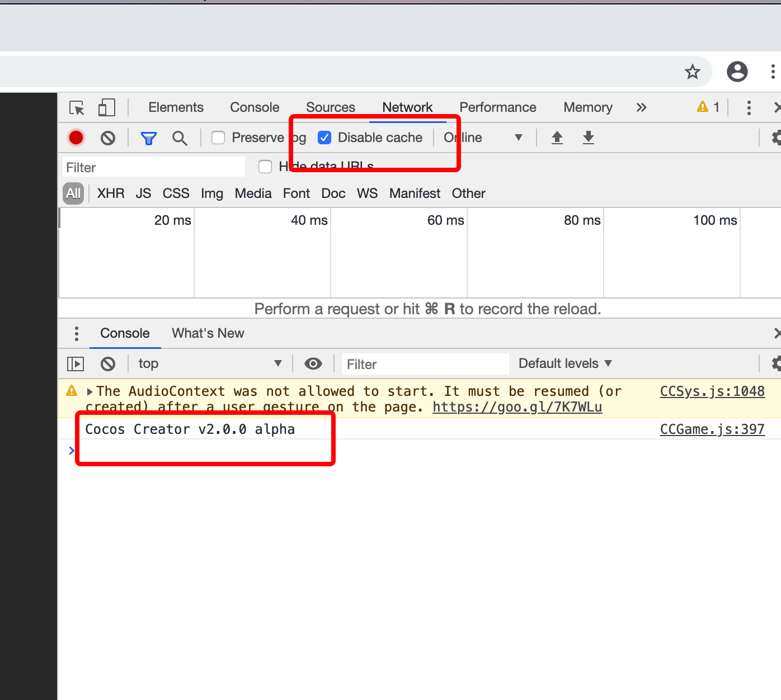
Task: Switch to the Performance tab
Action: [x=498, y=107]
